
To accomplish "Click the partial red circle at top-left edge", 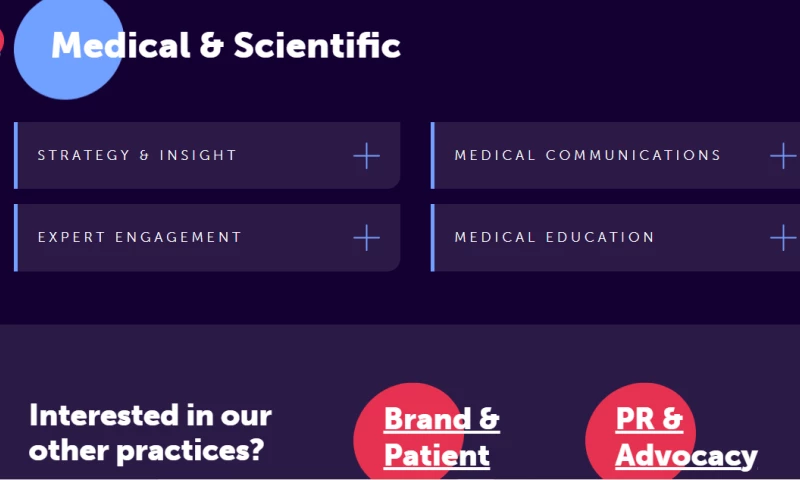I will tap(1, 40).
